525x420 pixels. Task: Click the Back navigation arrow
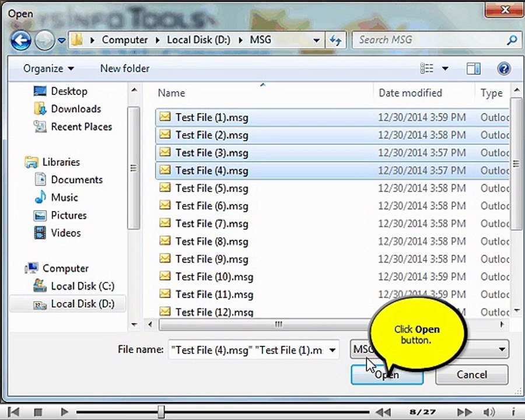tap(21, 40)
